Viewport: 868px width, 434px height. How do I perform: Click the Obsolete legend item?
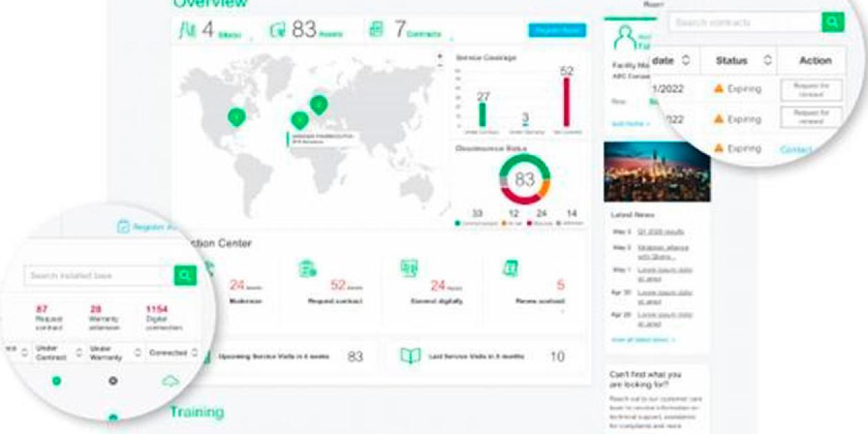point(539,223)
